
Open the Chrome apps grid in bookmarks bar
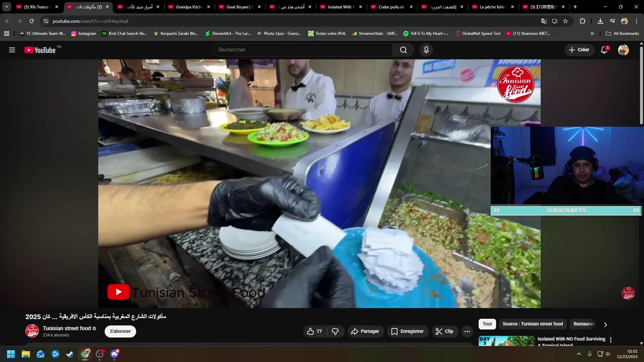[7, 34]
